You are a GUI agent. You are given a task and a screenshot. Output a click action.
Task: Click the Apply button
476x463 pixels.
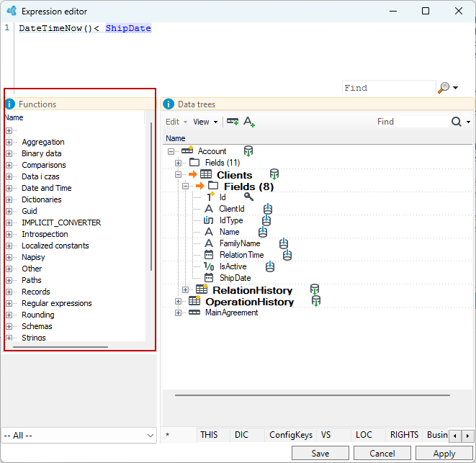click(444, 454)
